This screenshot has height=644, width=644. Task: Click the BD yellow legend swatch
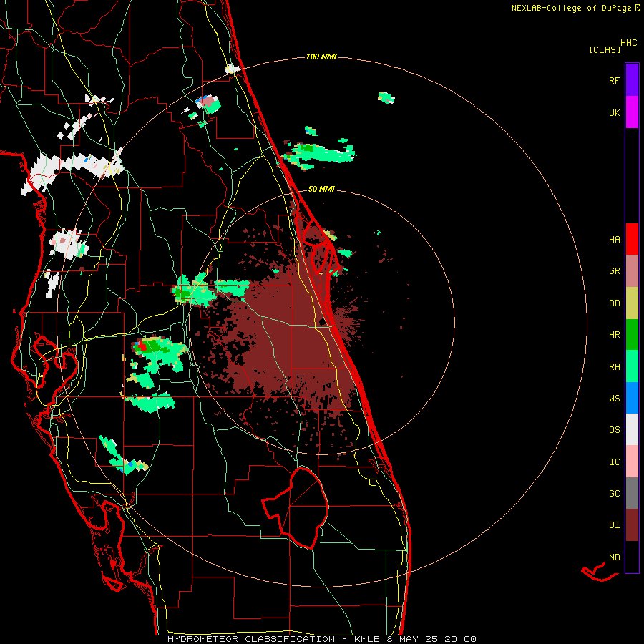[x=632, y=303]
